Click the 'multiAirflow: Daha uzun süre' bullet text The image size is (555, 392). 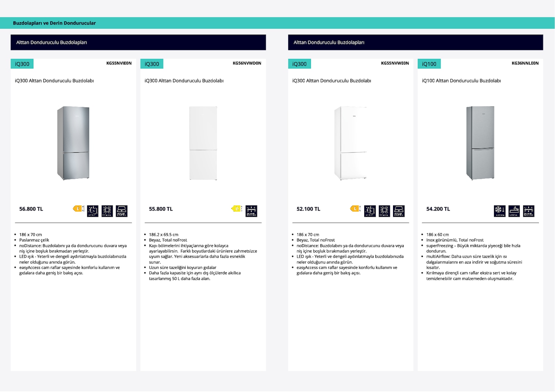click(474, 262)
